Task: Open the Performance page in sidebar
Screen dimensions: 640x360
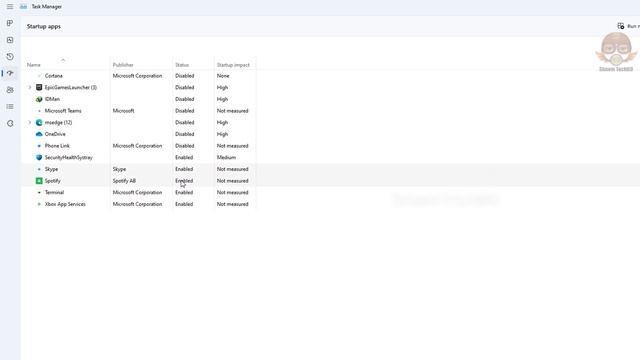Action: pyautogui.click(x=10, y=40)
